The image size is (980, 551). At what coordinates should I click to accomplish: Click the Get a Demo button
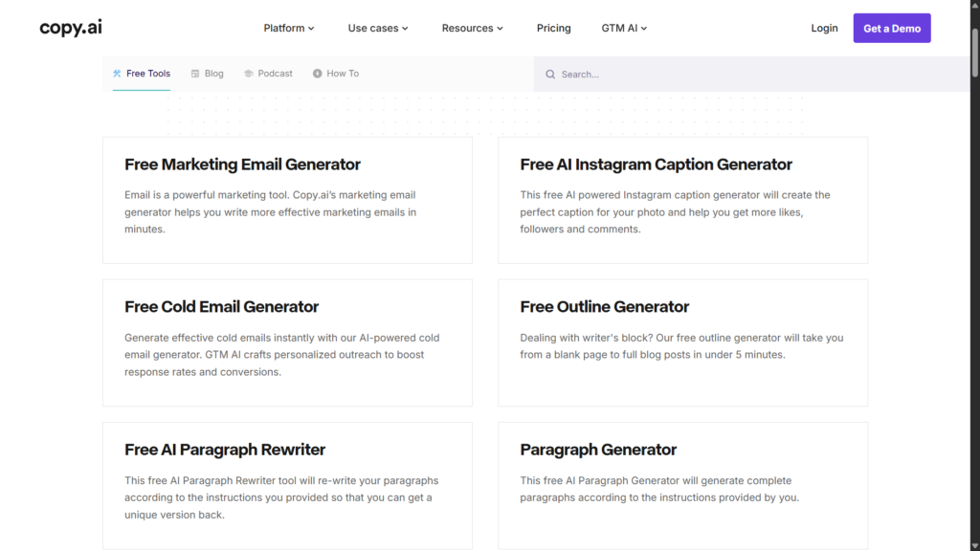892,28
